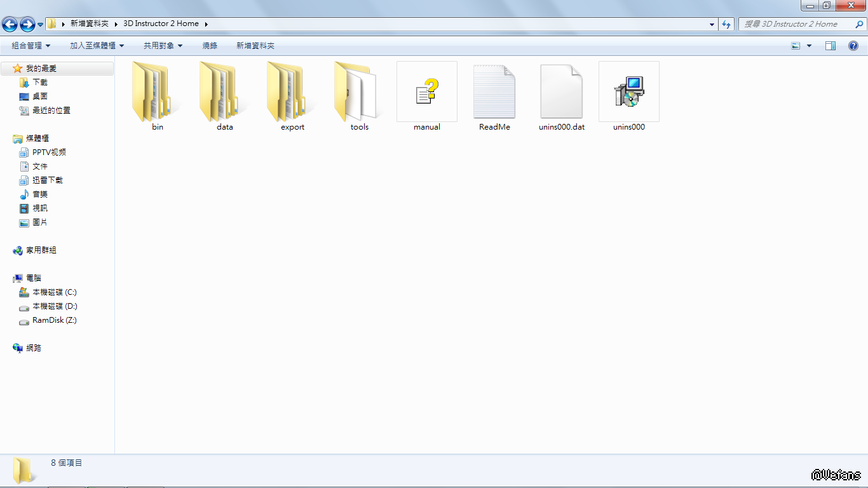The image size is (868, 488).
Task: Change the view with the view icon button
Action: (x=796, y=46)
